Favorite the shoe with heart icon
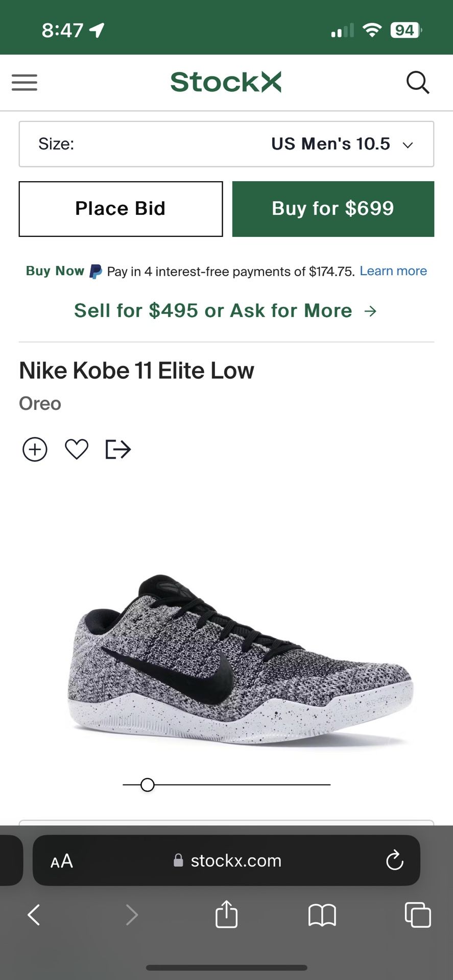453x980 pixels. pos(77,450)
